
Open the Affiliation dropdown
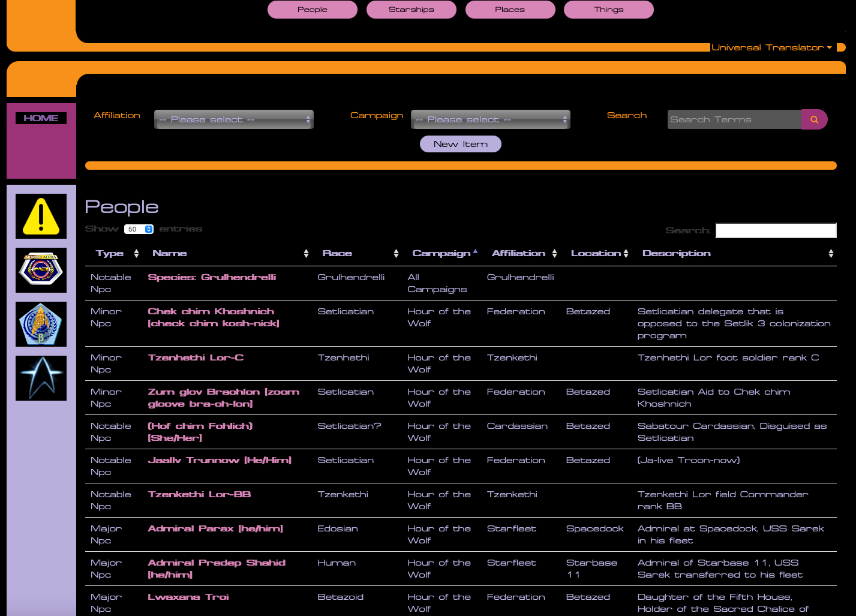point(233,119)
